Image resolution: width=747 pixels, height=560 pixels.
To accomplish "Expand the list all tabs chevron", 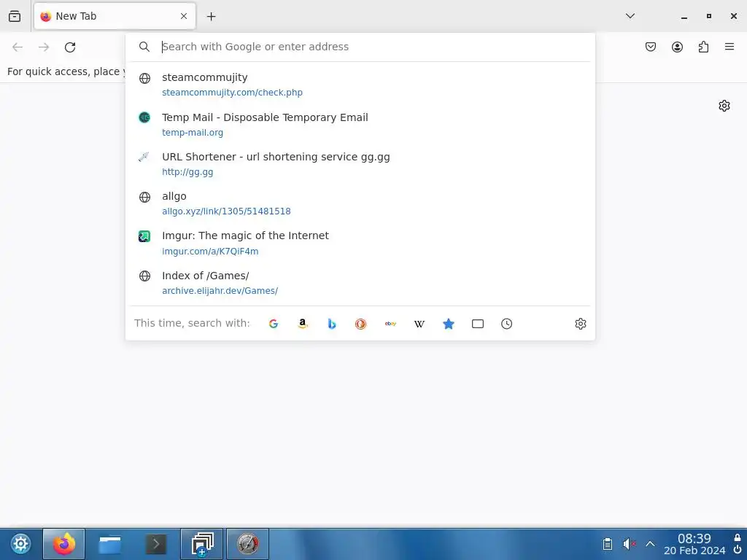I will point(630,16).
